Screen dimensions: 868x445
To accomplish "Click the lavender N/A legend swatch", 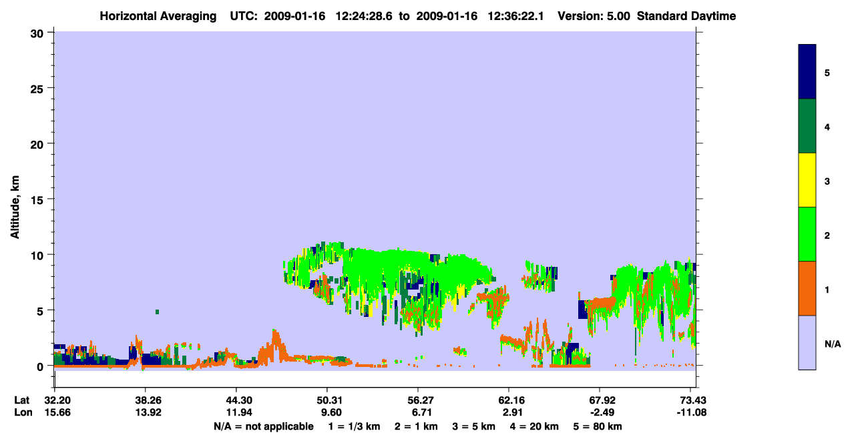I will [x=807, y=342].
